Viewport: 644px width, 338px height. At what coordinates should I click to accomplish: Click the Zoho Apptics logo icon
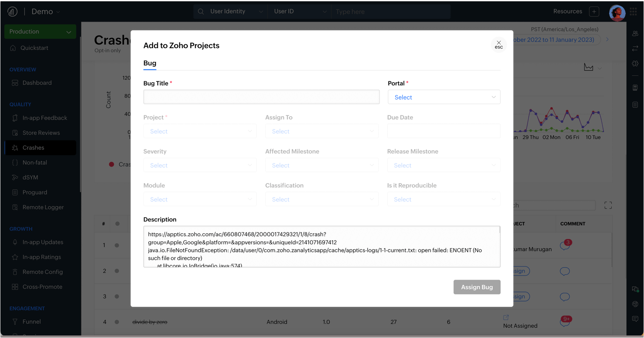pyautogui.click(x=12, y=11)
